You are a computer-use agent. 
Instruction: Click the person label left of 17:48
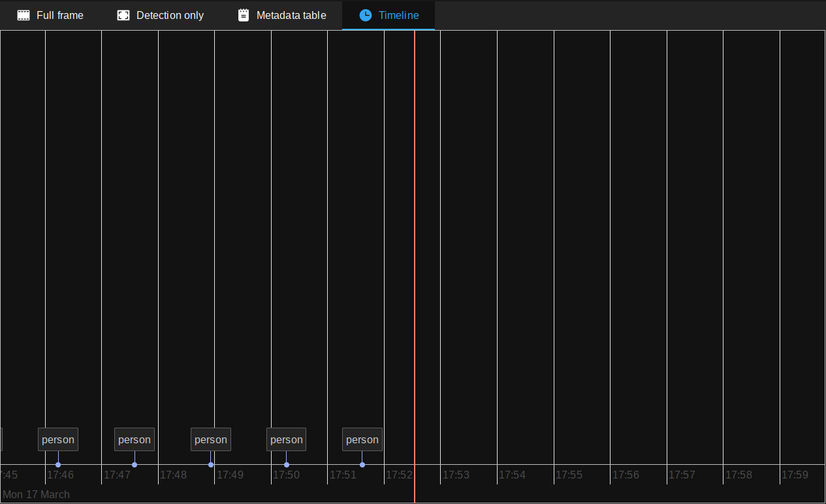coord(210,439)
